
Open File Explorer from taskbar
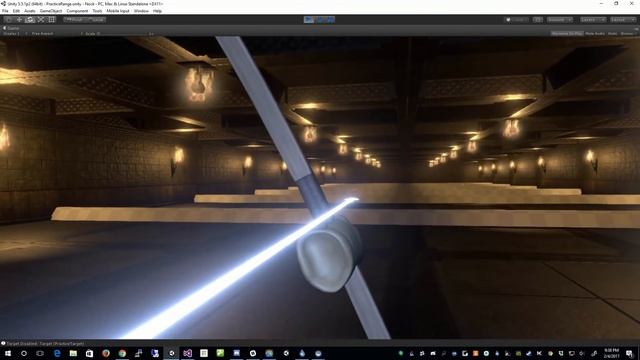(x=73, y=353)
